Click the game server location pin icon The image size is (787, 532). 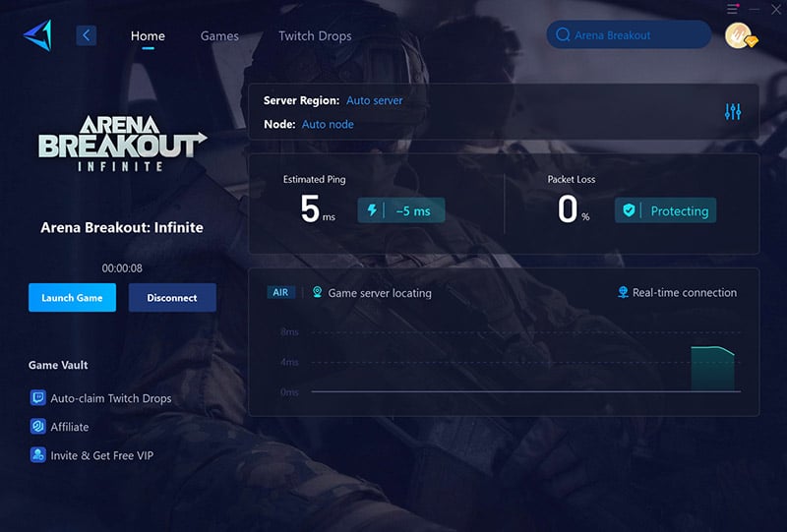coord(317,292)
